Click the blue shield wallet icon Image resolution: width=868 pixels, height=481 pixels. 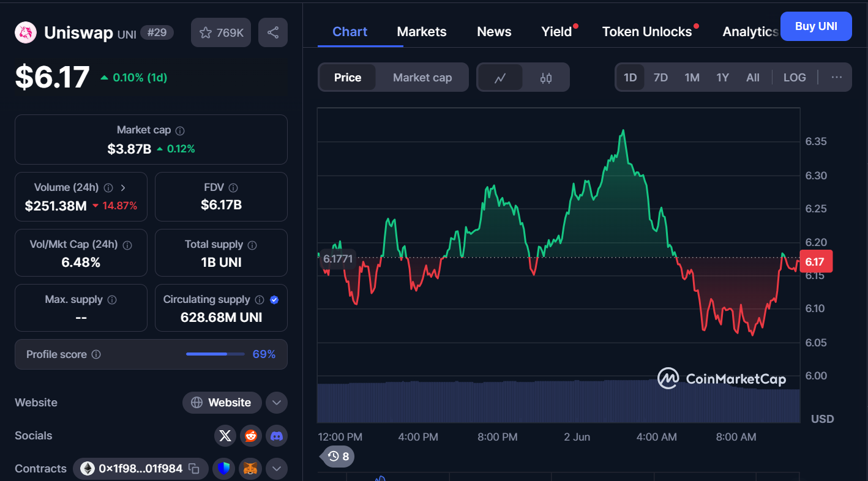click(x=225, y=469)
